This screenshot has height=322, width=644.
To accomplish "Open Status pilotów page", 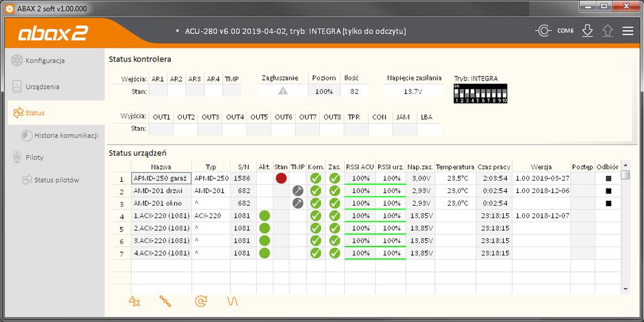I will [57, 180].
